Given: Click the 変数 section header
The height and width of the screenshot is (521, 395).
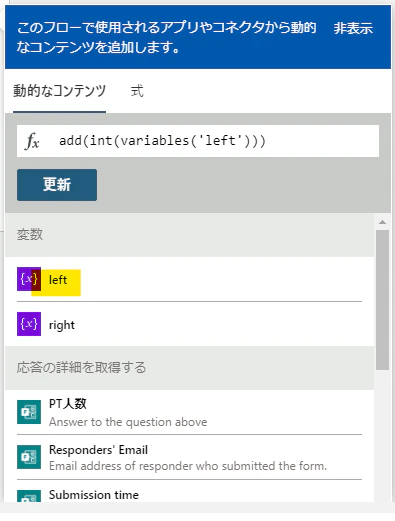Looking at the screenshot, I should 189,235.
